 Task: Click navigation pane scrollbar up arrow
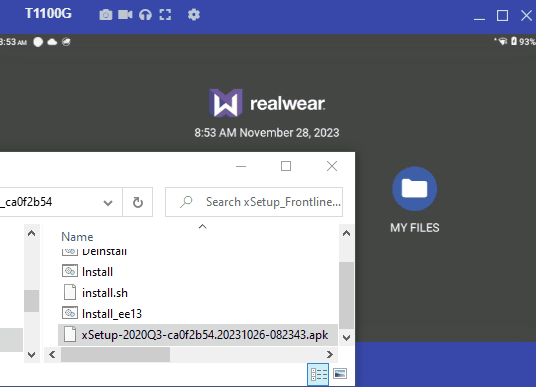click(x=31, y=233)
